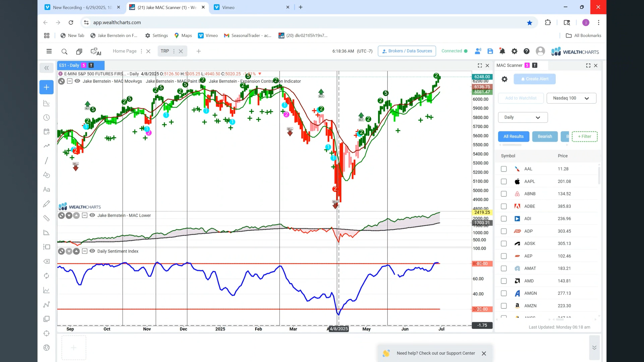Switch to the Vimeo browser tab

[x=252, y=7]
